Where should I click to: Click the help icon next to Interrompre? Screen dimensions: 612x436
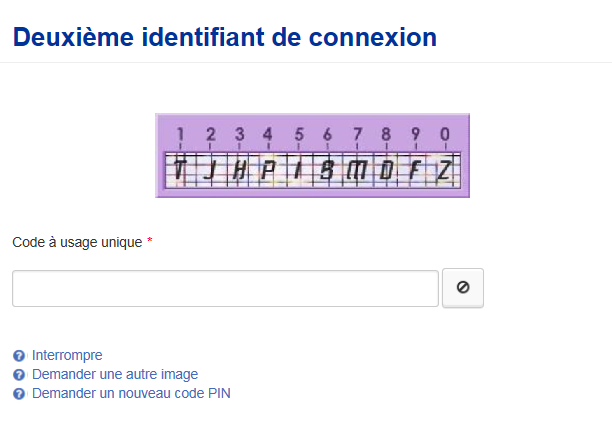19,356
